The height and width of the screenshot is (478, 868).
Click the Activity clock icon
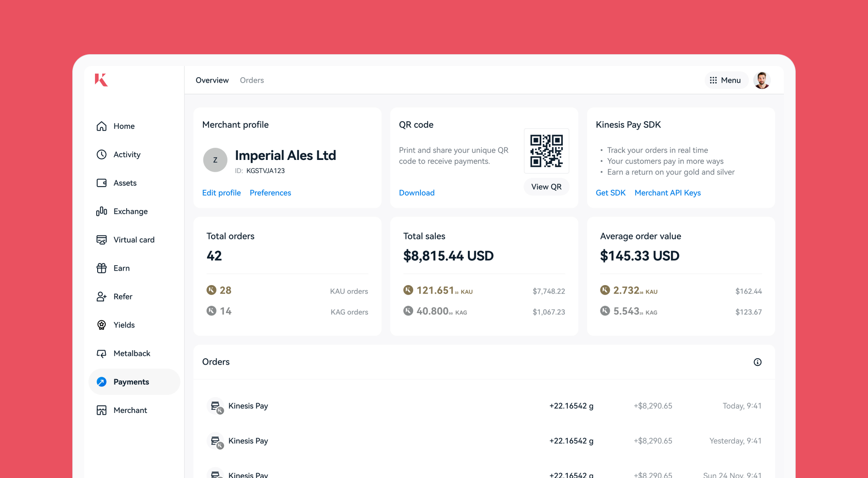pos(102,155)
